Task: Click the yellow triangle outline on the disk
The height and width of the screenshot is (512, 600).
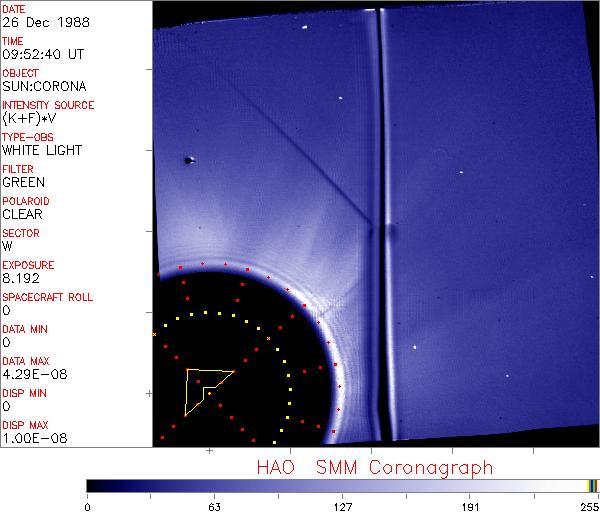Action: [x=209, y=391]
